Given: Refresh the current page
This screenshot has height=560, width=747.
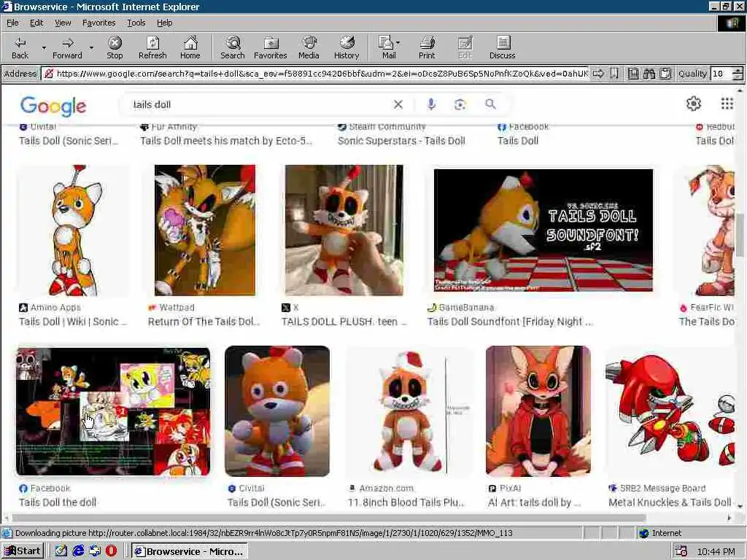Looking at the screenshot, I should coord(152,47).
